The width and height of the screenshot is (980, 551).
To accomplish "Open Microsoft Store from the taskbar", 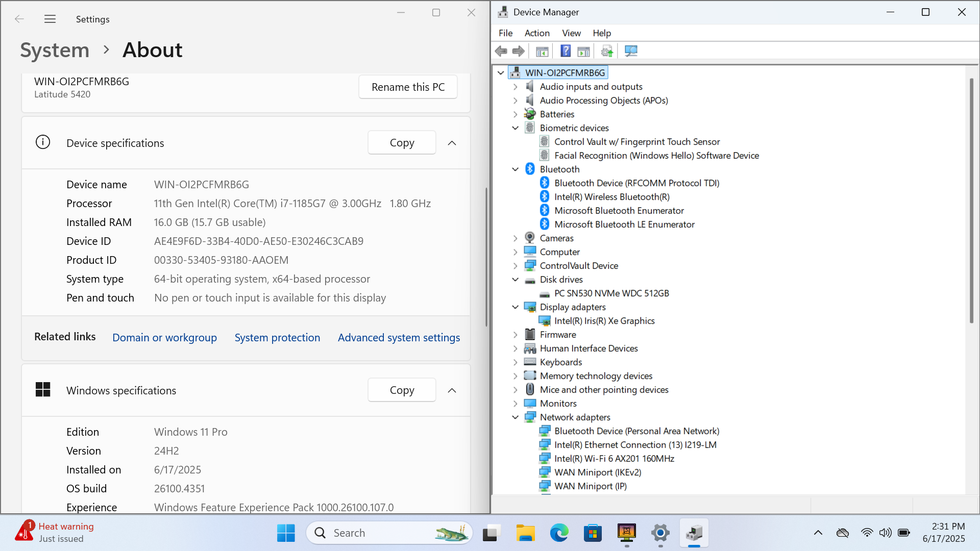I will [593, 533].
